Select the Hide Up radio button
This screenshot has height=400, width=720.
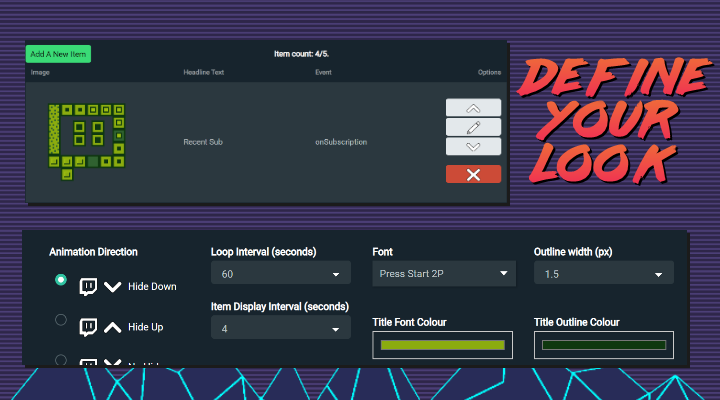pyautogui.click(x=61, y=320)
